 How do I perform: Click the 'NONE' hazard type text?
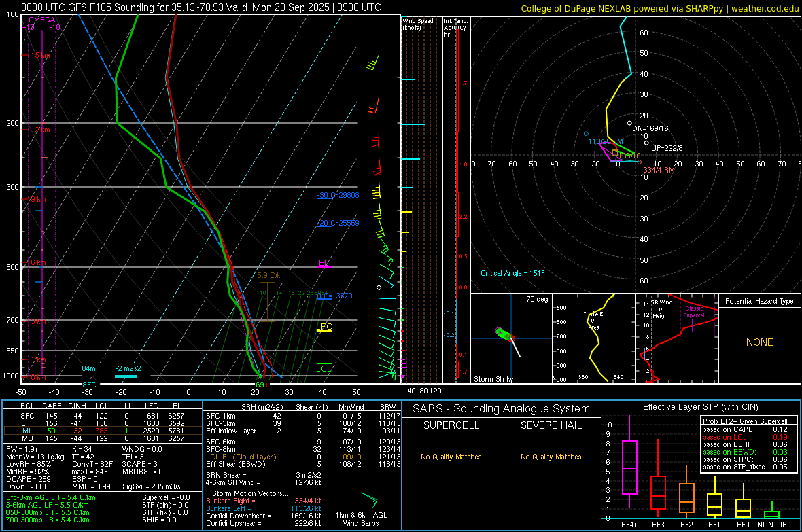[x=760, y=342]
